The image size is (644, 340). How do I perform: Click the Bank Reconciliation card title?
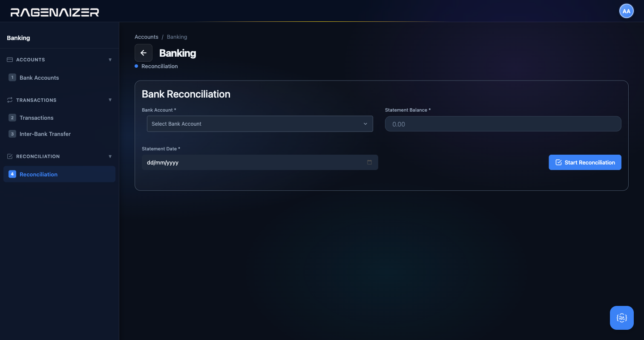(x=186, y=94)
